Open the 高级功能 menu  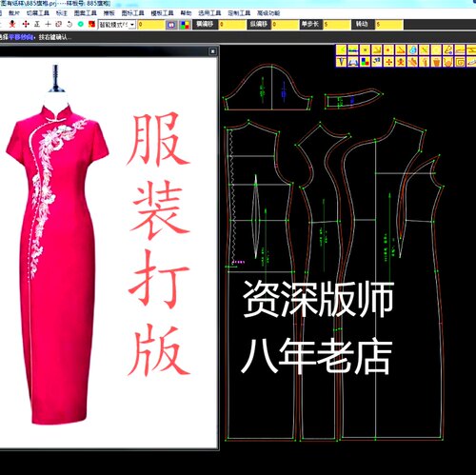(268, 13)
